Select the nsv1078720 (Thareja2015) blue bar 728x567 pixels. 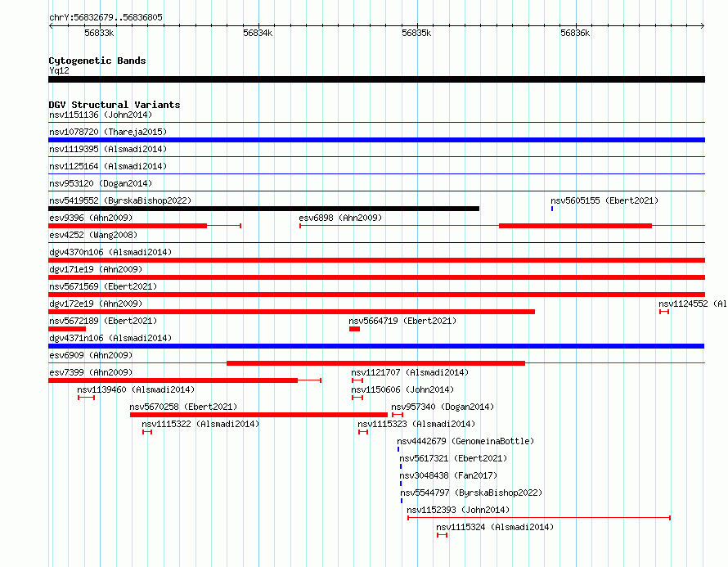[x=376, y=140]
